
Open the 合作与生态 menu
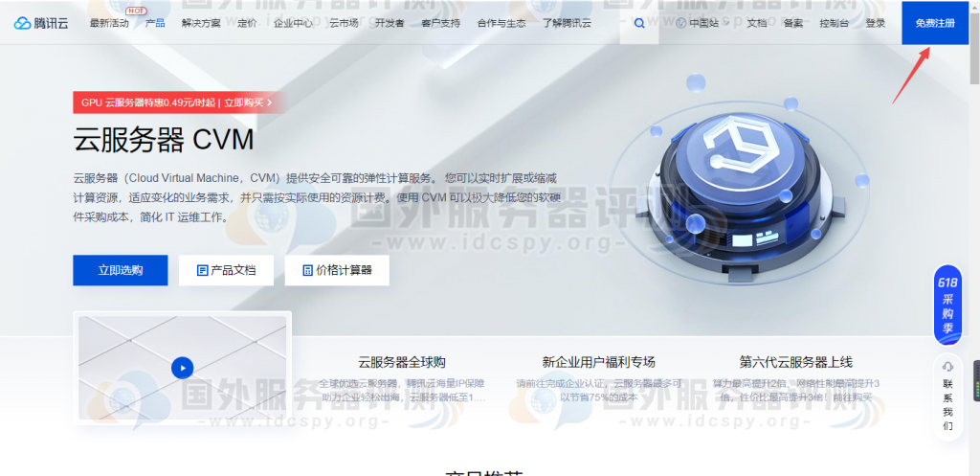click(501, 23)
